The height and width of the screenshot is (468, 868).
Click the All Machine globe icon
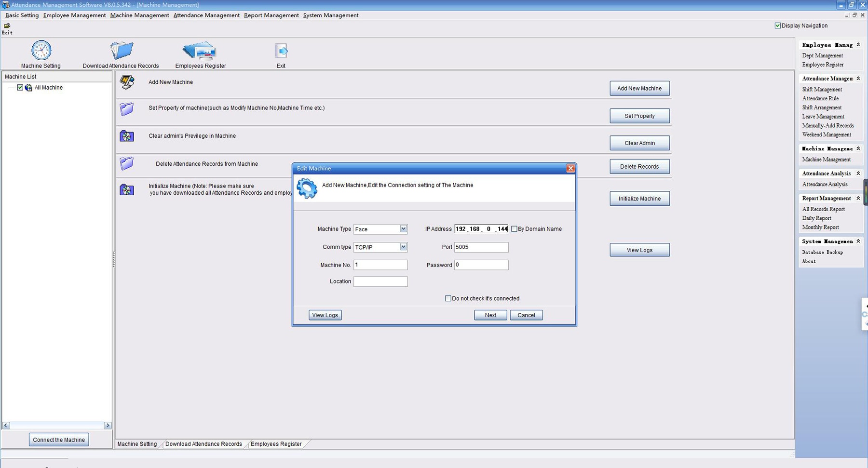pyautogui.click(x=28, y=88)
